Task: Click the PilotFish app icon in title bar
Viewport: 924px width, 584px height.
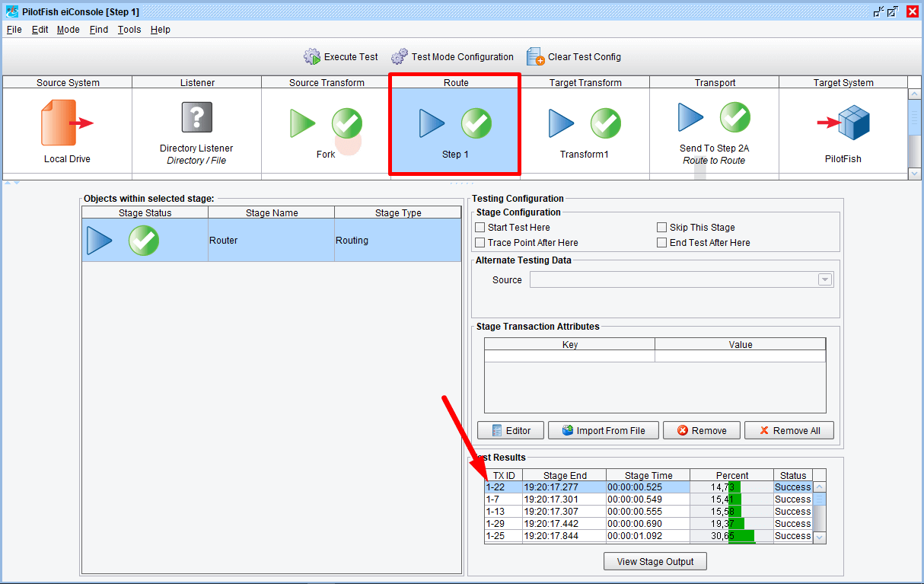Action: pyautogui.click(x=11, y=11)
